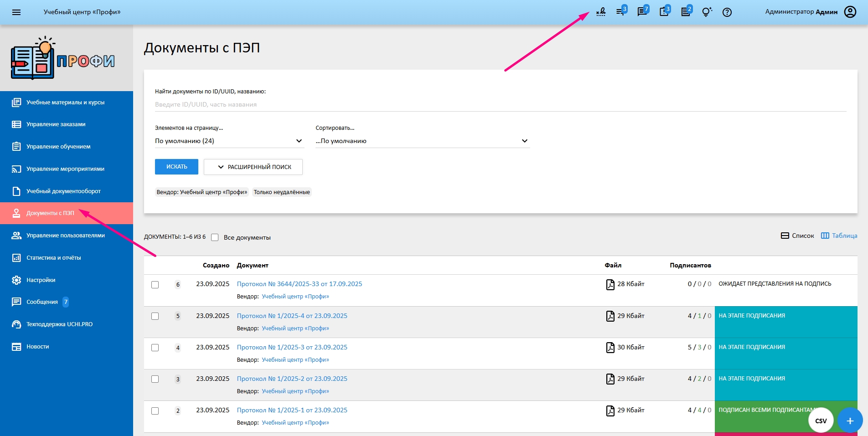Open link 'Протокол № 1/2025-4 от 23.09.2025'
The width and height of the screenshot is (868, 436).
(292, 316)
